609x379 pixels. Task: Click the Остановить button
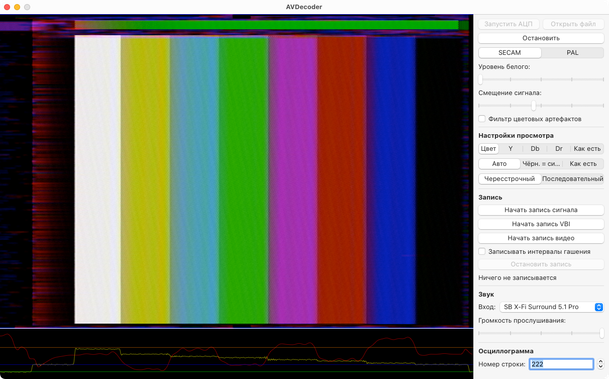[x=541, y=38]
